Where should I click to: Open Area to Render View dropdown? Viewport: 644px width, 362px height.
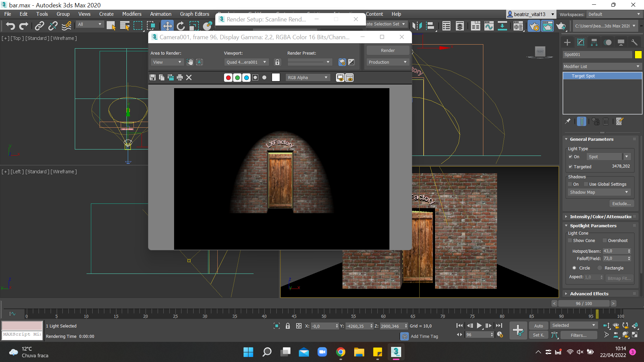click(167, 62)
